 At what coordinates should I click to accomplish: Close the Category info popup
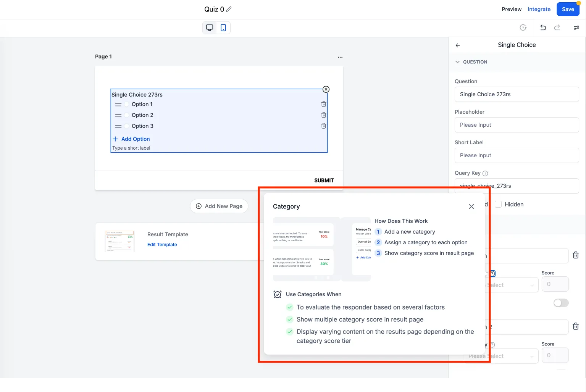pos(471,206)
